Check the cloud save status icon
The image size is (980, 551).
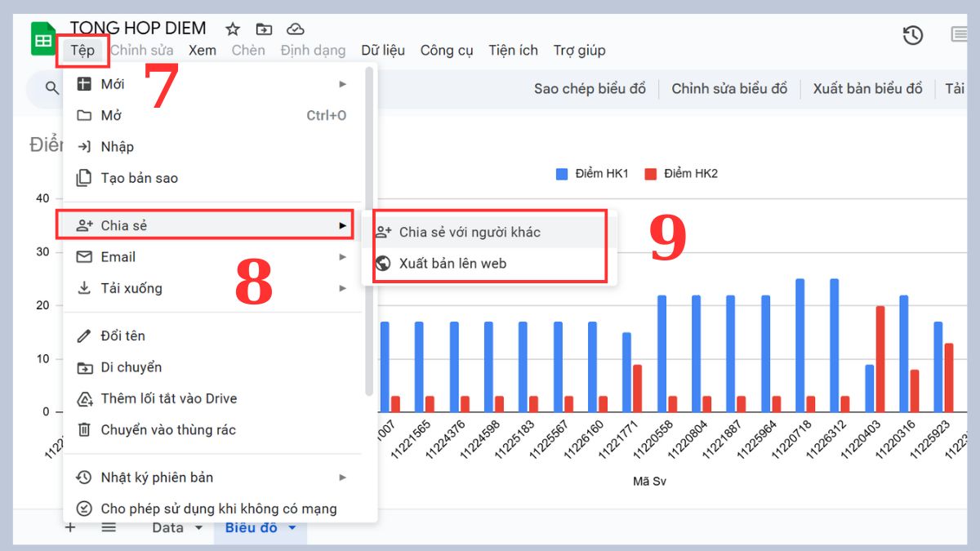(x=296, y=28)
